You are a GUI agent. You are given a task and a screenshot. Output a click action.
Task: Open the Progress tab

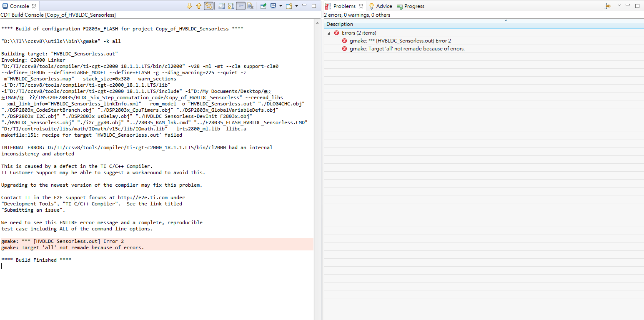pos(411,6)
